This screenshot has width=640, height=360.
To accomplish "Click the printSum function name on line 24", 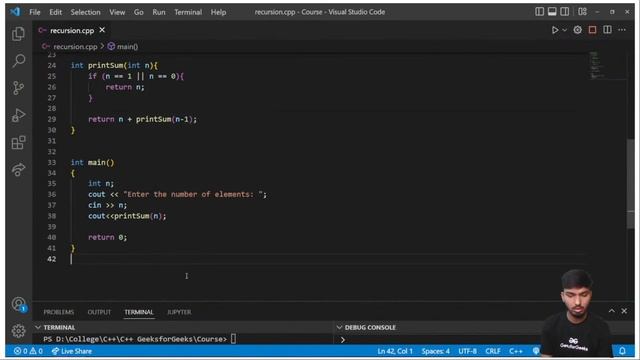I will (105, 65).
